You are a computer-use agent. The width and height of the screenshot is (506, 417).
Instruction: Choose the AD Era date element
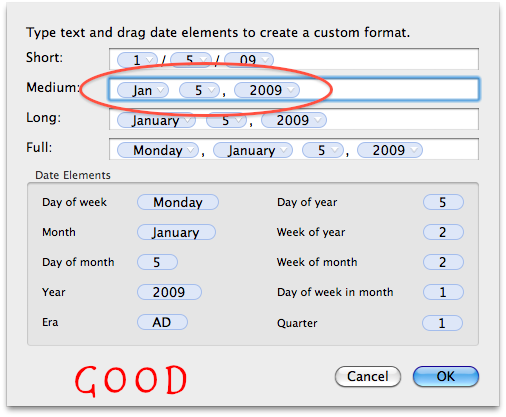(162, 322)
